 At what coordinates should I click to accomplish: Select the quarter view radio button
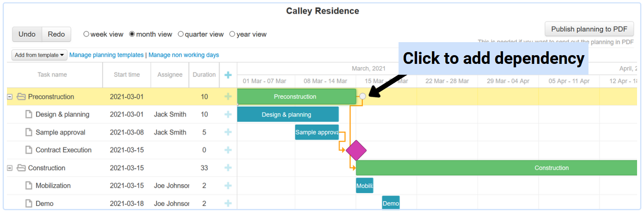[181, 34]
